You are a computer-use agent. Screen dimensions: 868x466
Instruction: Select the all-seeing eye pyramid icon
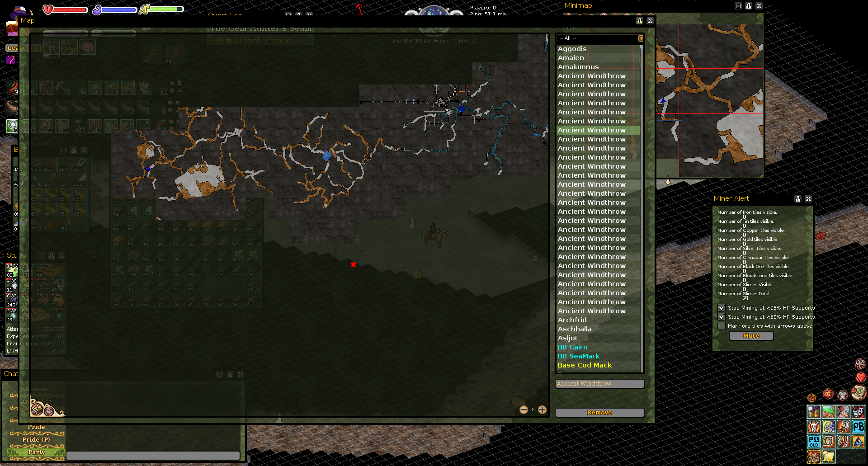pos(859,442)
